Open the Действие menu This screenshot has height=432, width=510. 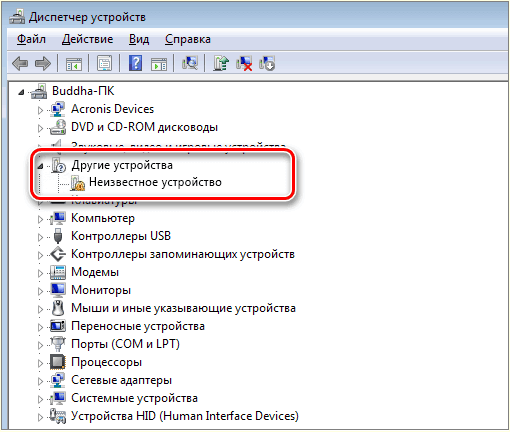click(88, 39)
